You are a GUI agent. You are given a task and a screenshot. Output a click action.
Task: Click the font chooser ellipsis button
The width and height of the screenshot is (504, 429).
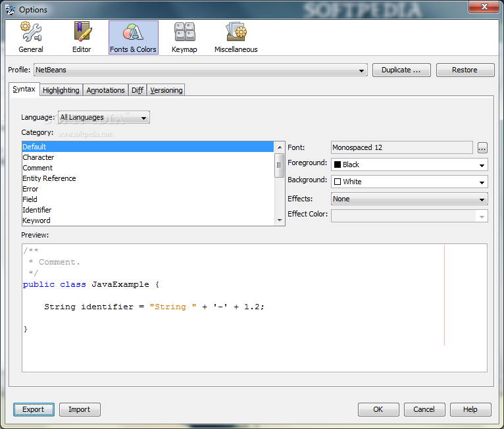[482, 148]
